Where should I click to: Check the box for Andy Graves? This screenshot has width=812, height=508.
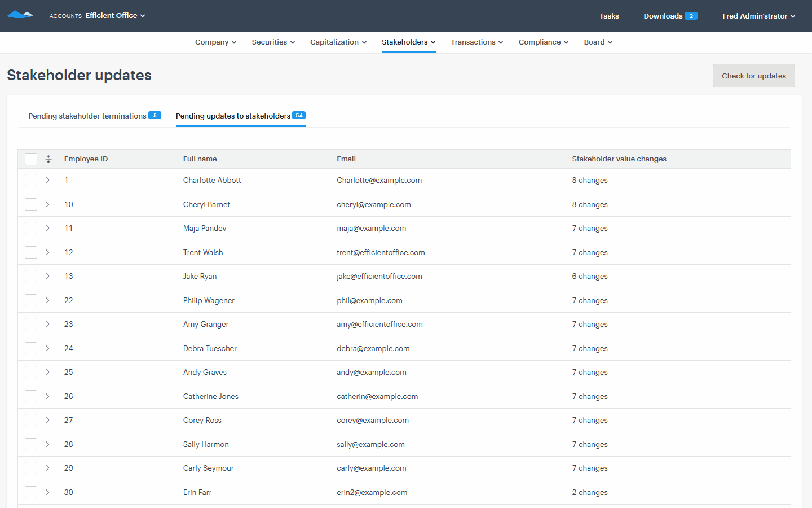pos(31,372)
